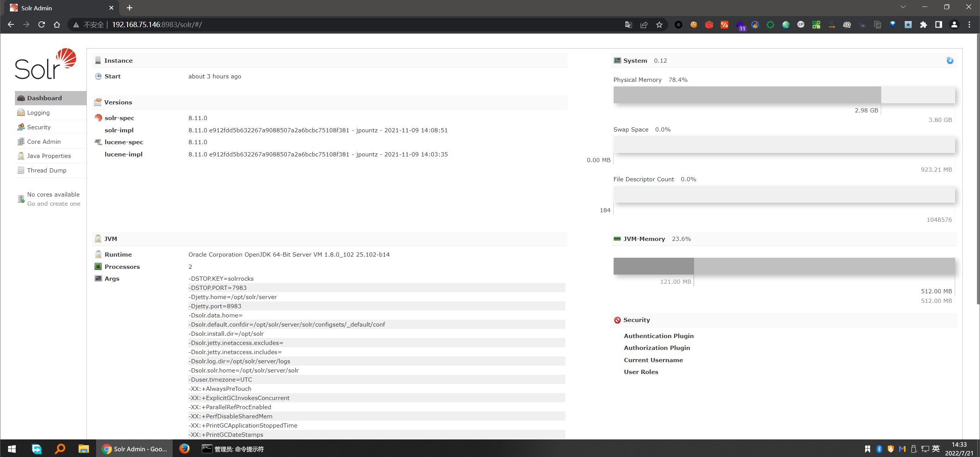Click the Processors chip icon

98,267
